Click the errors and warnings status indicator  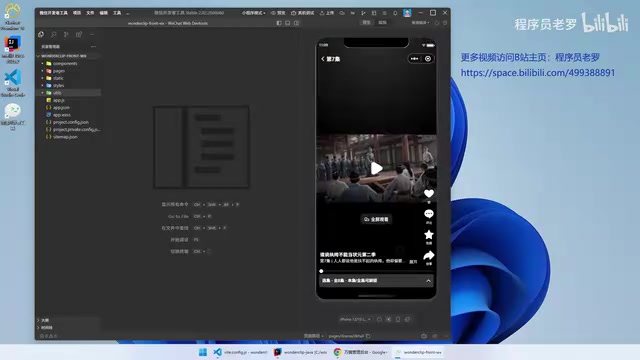(49, 336)
